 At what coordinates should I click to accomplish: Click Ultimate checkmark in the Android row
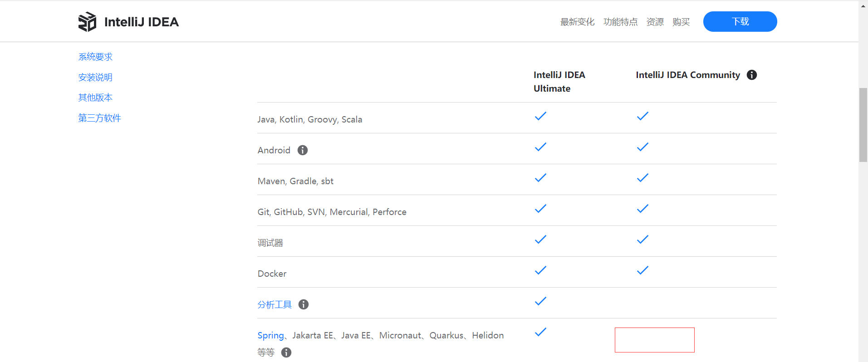point(540,147)
